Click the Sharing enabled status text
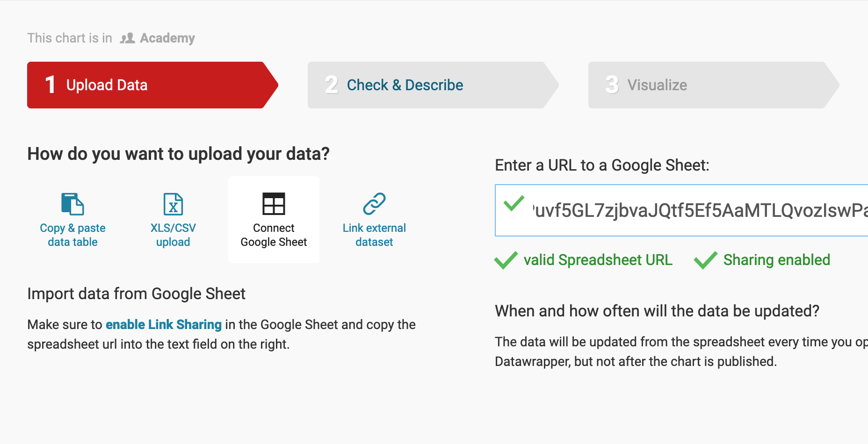The width and height of the screenshot is (868, 444). 776,260
